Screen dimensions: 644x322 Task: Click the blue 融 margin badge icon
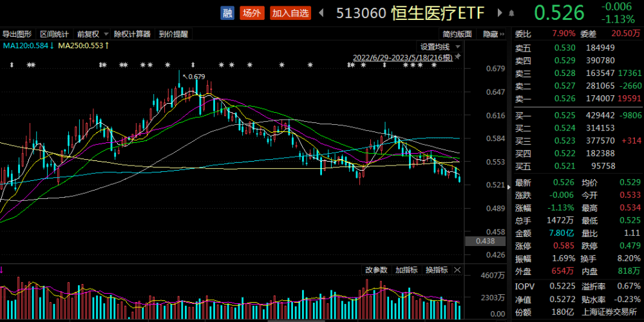pyautogui.click(x=227, y=13)
